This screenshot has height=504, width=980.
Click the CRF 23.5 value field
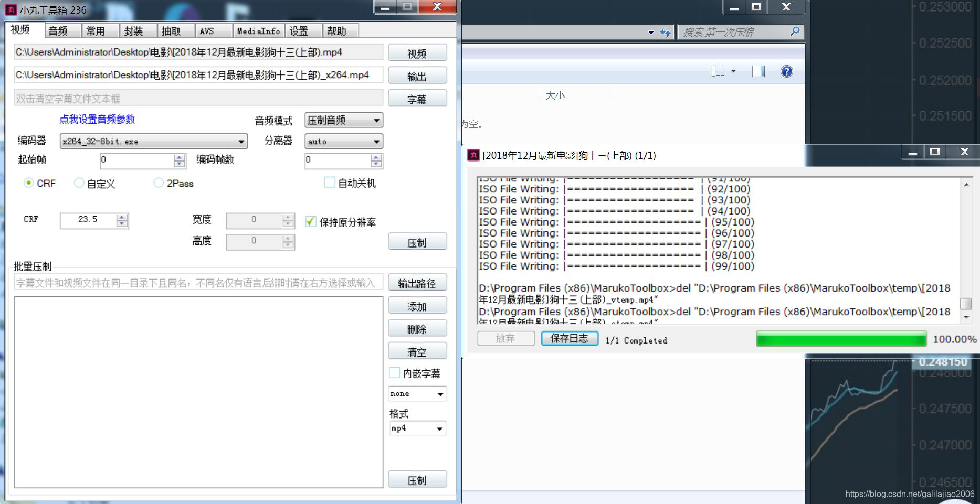[88, 220]
